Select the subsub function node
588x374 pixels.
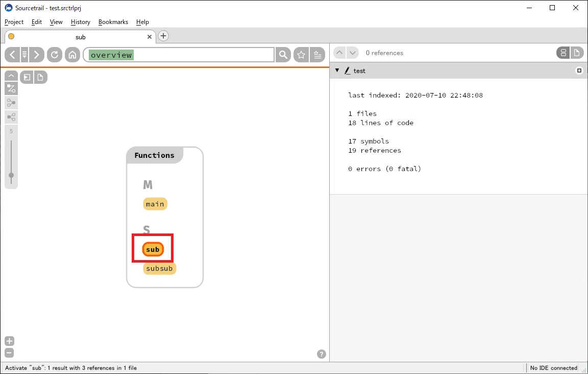coord(159,268)
